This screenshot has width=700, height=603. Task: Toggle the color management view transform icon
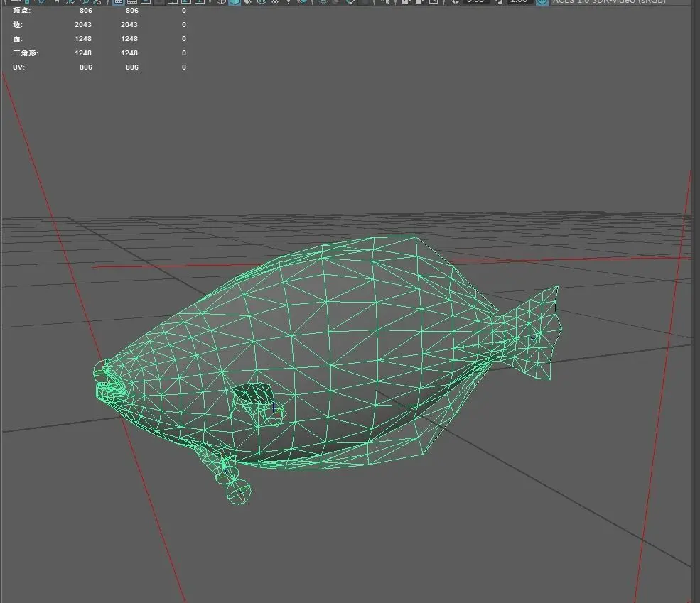point(542,2)
